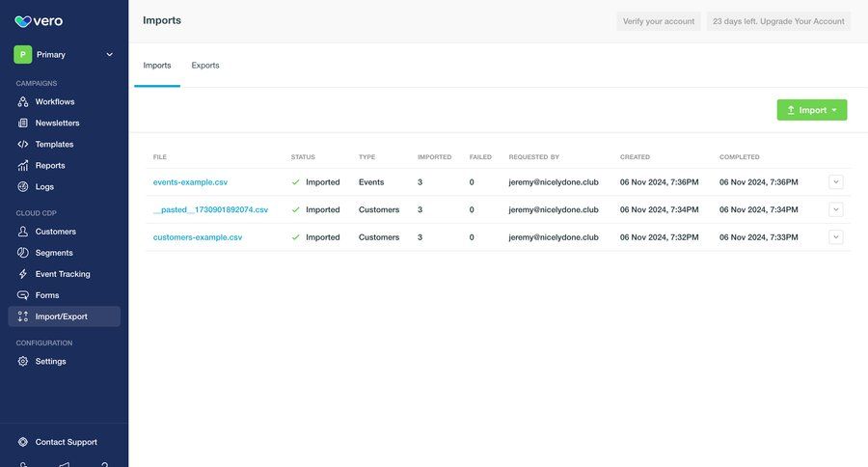Switch to the Exports tab
868x467 pixels.
pyautogui.click(x=205, y=66)
